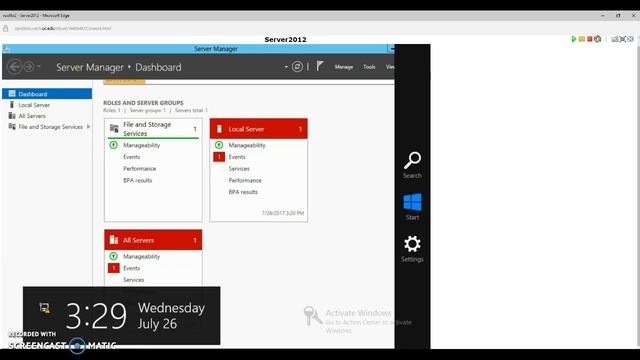Open the red Local Server tile header
640x360 pixels.
point(258,129)
